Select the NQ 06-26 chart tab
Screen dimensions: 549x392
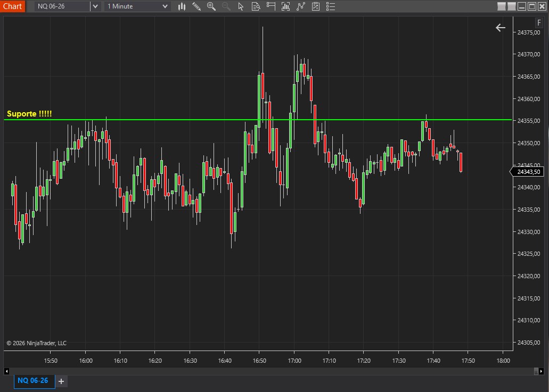click(33, 381)
